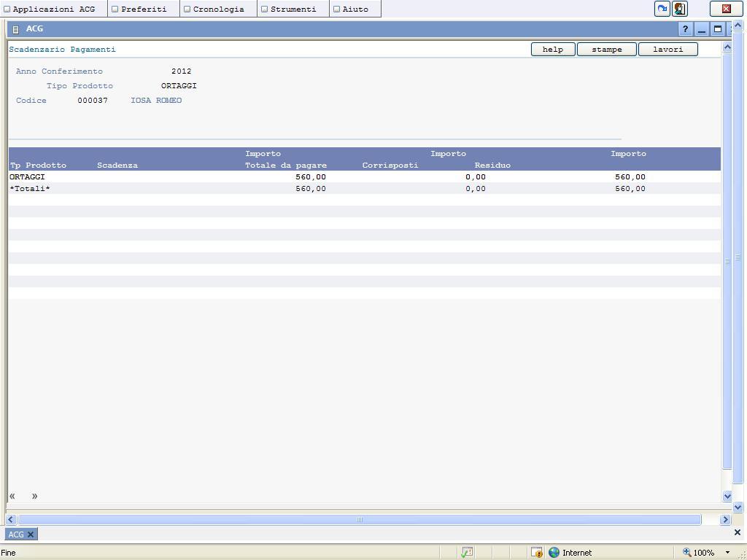Open the Cronologia menu

pos(219,9)
